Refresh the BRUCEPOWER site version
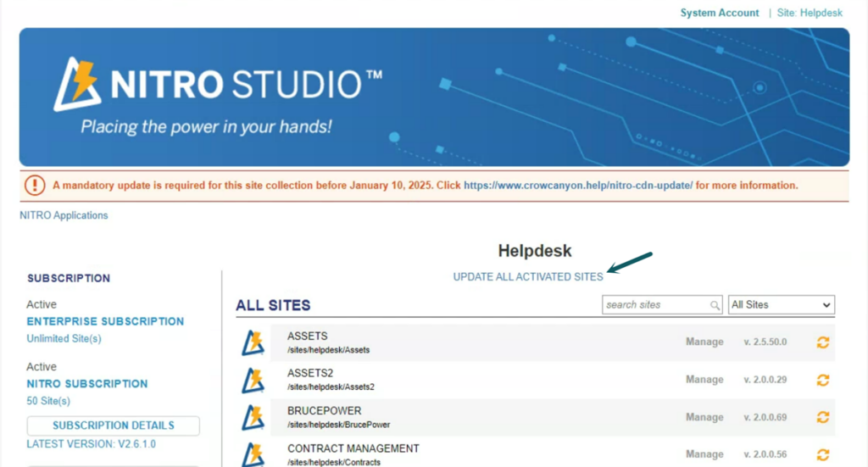Viewport: 868px width, 467px height. pos(823,417)
